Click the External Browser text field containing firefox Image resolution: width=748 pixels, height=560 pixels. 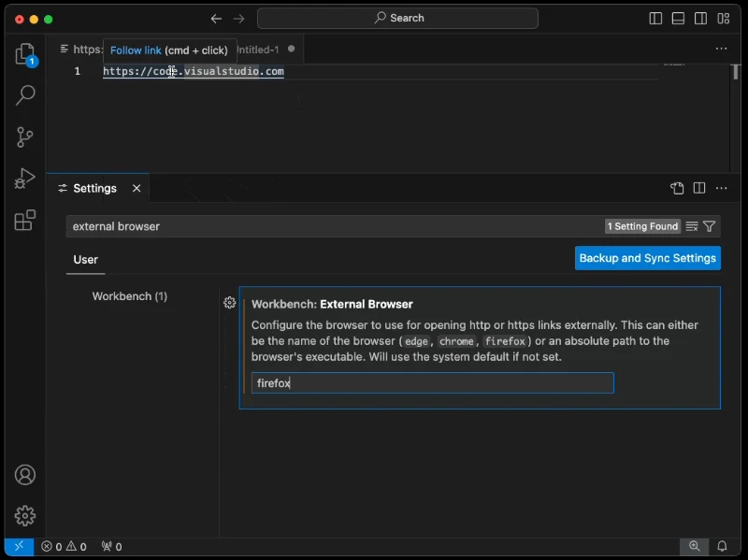[x=432, y=383]
